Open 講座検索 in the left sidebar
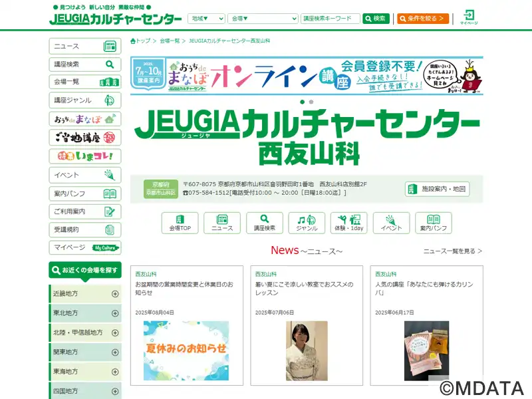 [x=85, y=64]
